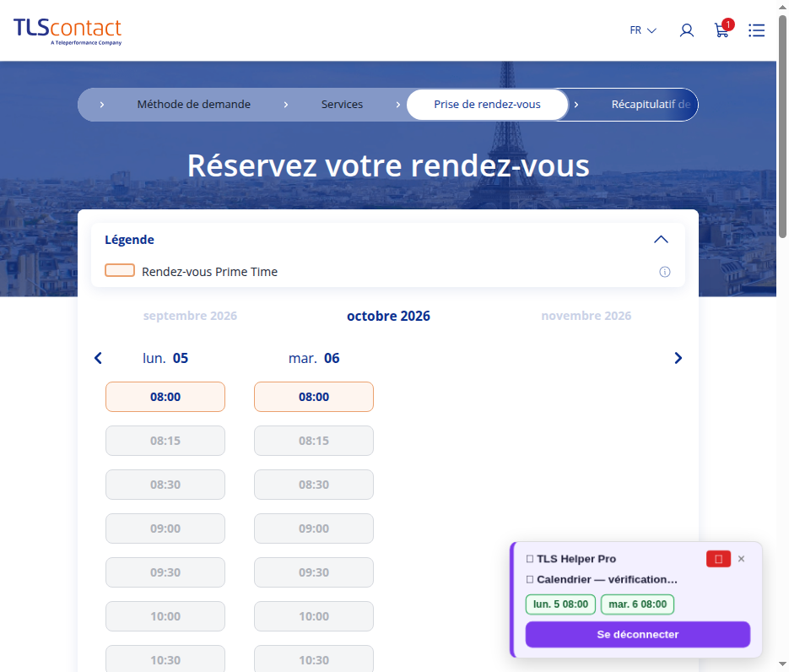This screenshot has height=672, width=789.
Task: Go to Récapitulatif step
Action: click(x=651, y=104)
